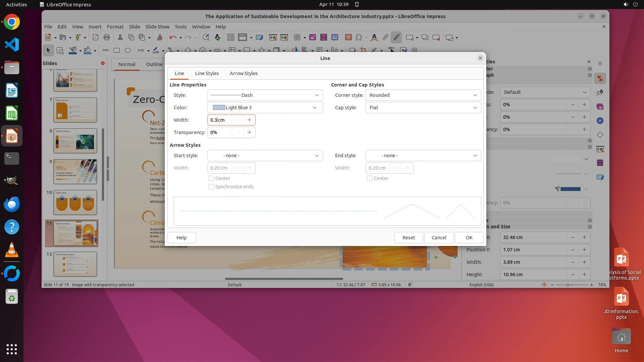The height and width of the screenshot is (362, 644).
Task: Open the line Style dropdown showing Dash
Action: point(265,95)
